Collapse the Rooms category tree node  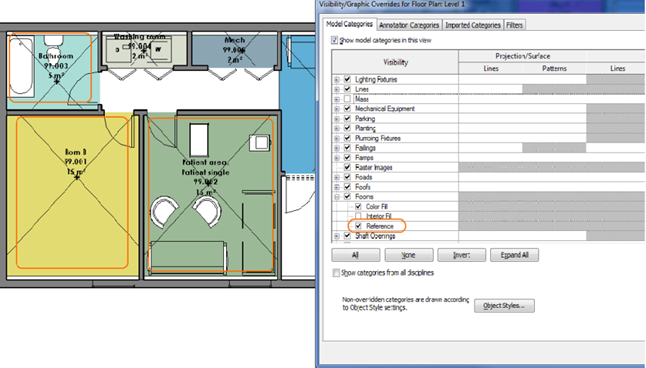tap(337, 197)
